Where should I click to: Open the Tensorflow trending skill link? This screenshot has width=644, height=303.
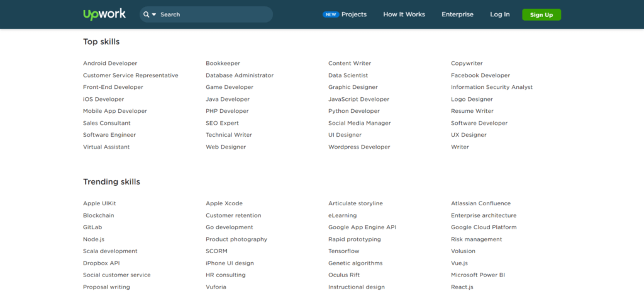pos(345,251)
